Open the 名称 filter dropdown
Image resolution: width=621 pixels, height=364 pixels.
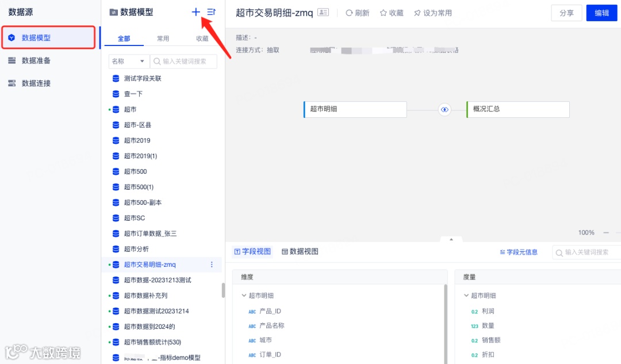click(128, 62)
